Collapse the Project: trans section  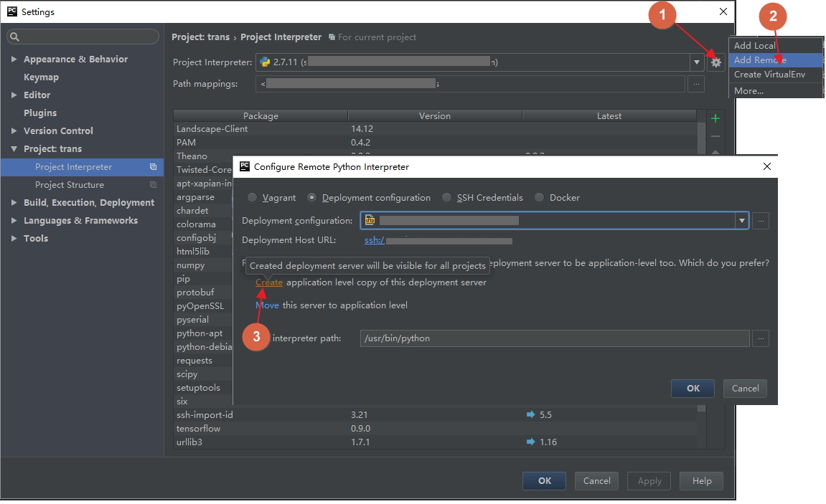click(14, 149)
